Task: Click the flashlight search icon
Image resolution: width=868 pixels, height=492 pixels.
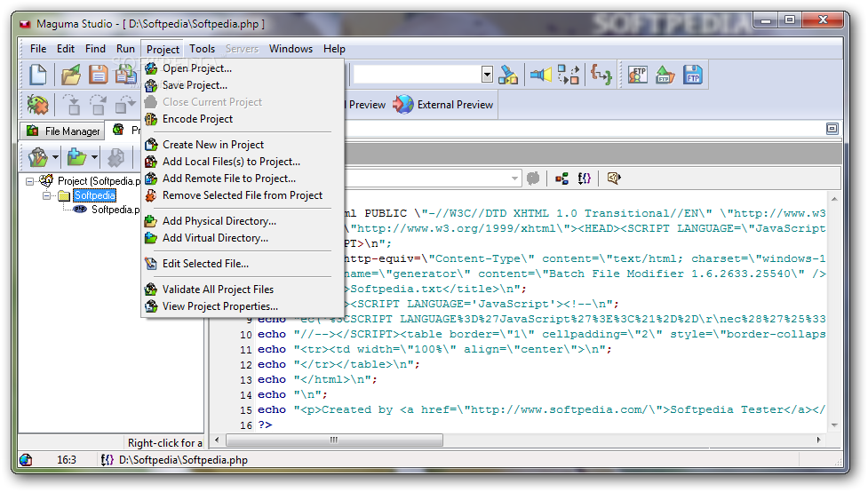Action: 508,75
